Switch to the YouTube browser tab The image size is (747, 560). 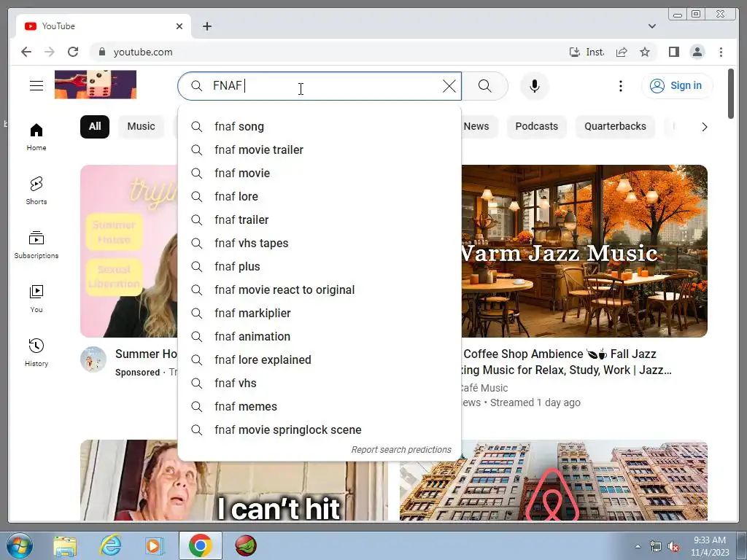click(x=104, y=26)
